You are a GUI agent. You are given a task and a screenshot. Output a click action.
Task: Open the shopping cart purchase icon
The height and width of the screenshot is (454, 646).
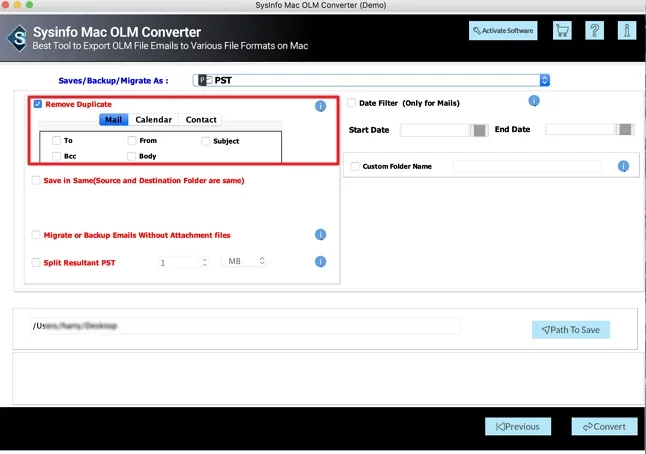[562, 30]
